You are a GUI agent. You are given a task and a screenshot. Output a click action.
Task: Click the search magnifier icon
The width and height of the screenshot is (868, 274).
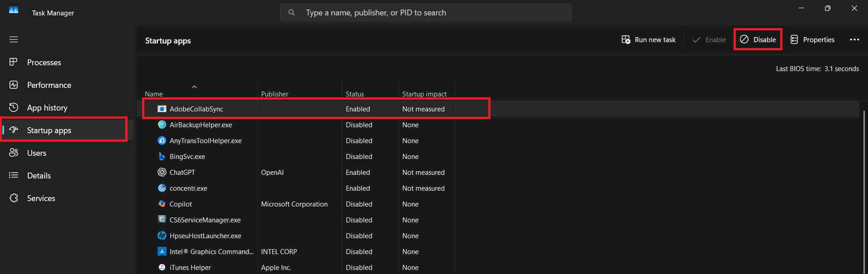click(x=291, y=13)
